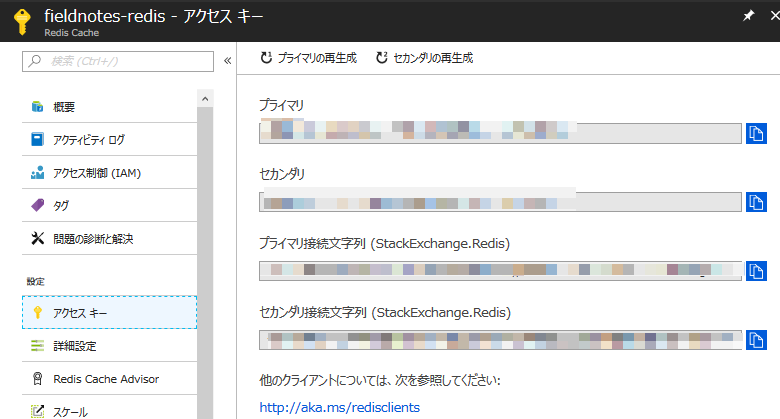
Task: Click the セカンダリ接続文字列 text field
Action: pyautogui.click(x=500, y=340)
